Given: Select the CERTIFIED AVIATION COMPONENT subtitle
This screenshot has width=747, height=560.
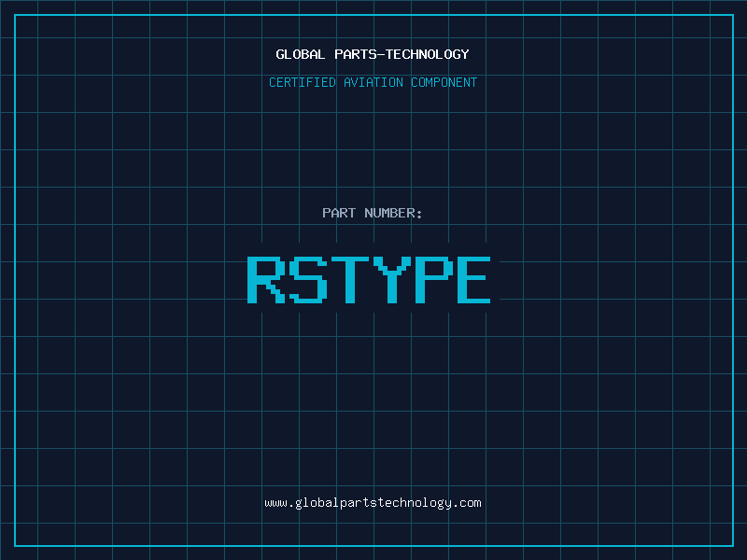Looking at the screenshot, I should pyautogui.click(x=373, y=83).
